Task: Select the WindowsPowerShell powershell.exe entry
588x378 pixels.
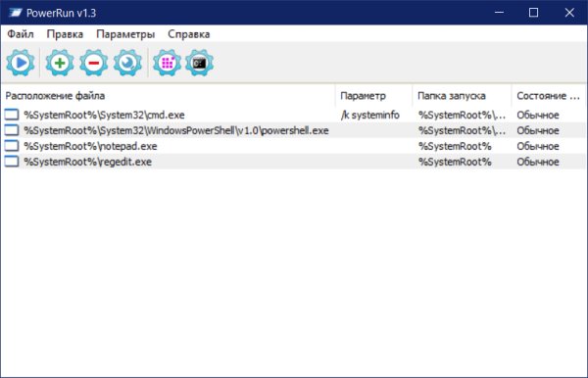Action: tap(176, 131)
